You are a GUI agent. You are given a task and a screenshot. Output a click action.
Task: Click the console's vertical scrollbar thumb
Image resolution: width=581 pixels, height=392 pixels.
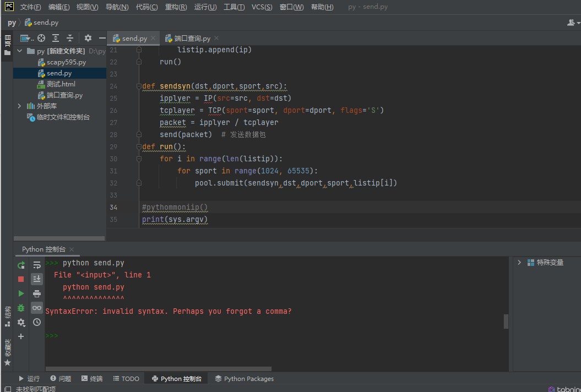506,322
